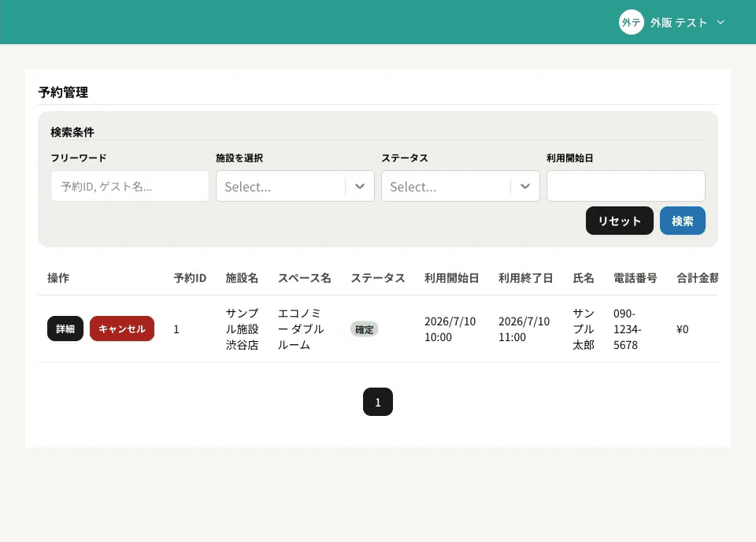Click end date 2026/7/10 11:00
The image size is (756, 542).
(524, 329)
